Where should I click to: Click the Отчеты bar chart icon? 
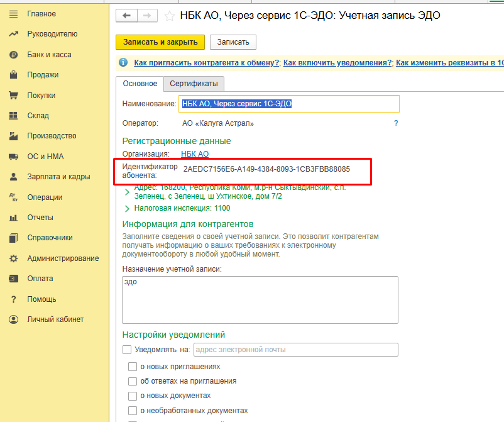[x=13, y=218]
